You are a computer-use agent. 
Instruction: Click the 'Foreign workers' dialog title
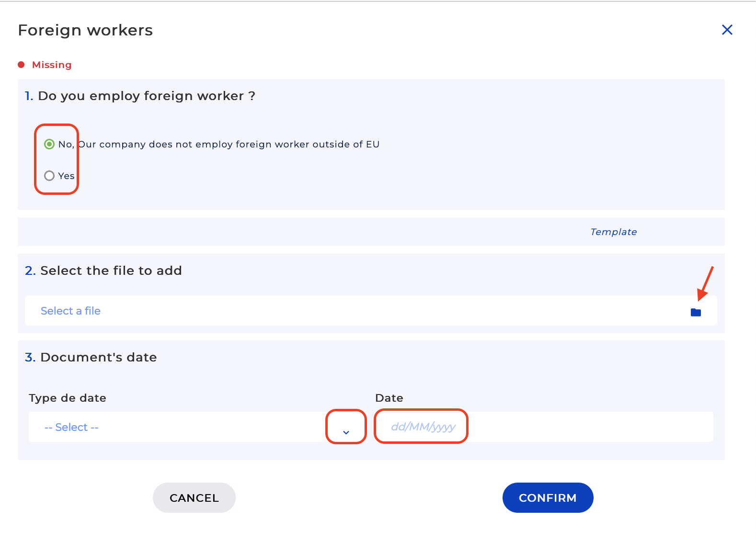pos(85,30)
